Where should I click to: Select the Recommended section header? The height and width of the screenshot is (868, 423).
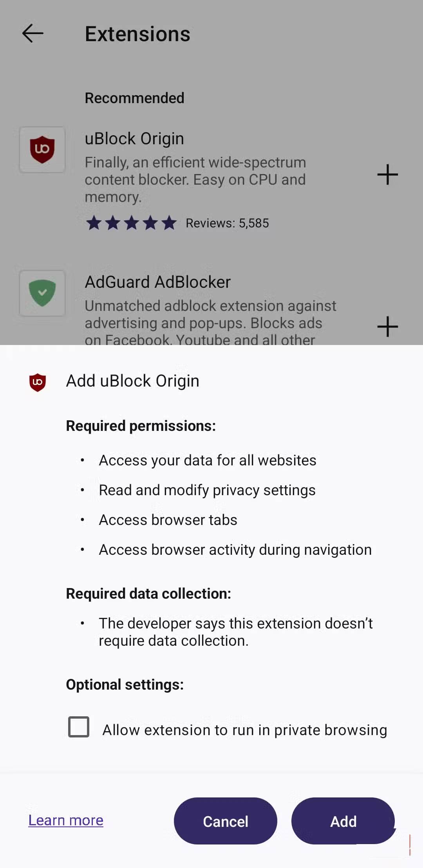(134, 98)
